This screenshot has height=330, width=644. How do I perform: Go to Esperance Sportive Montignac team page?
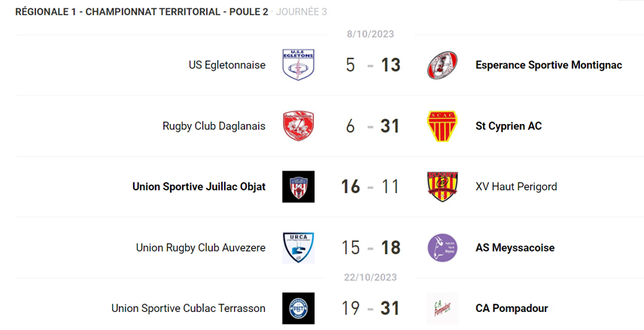click(548, 65)
